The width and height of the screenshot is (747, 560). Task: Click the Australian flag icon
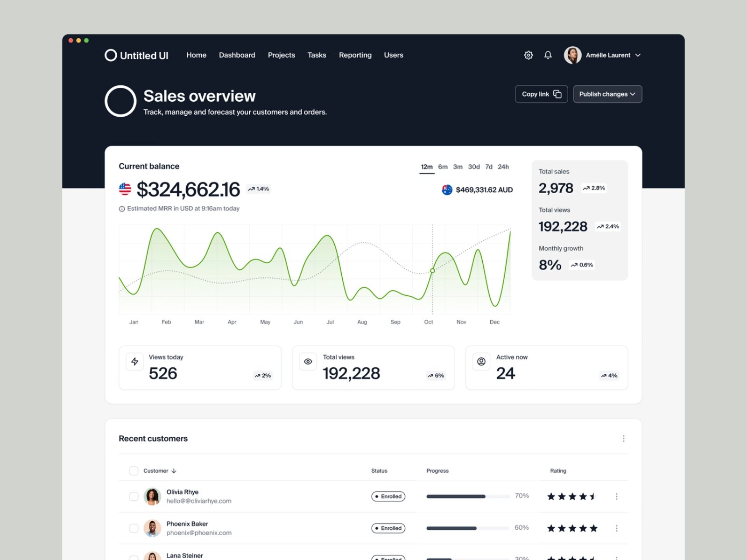(447, 190)
